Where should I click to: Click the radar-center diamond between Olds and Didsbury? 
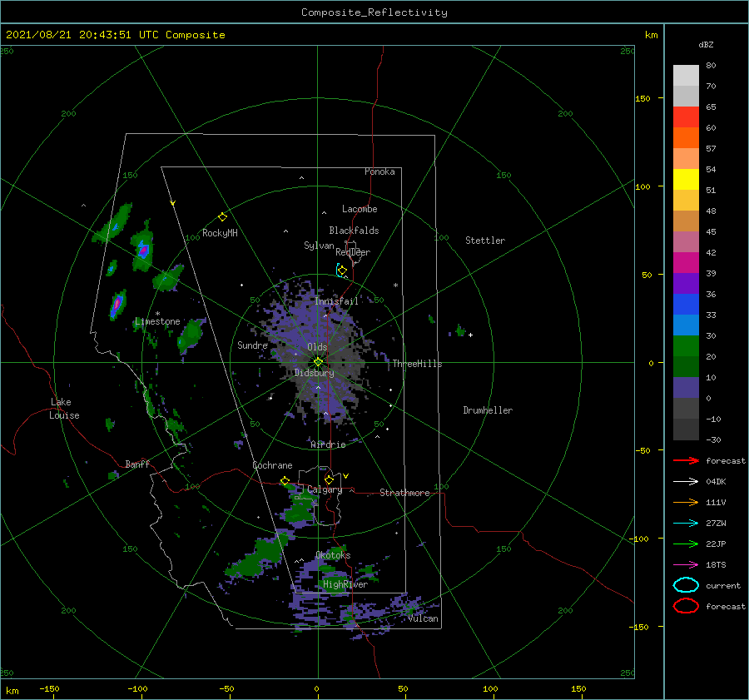click(318, 362)
